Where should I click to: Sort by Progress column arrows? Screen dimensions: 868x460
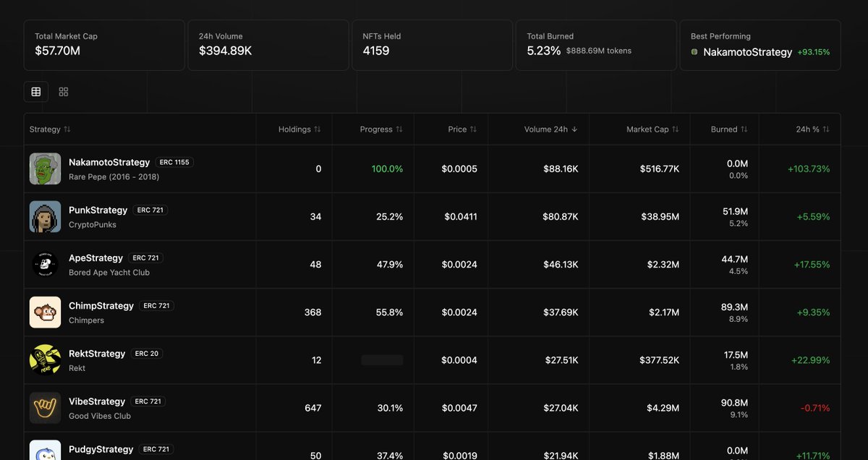(399, 129)
